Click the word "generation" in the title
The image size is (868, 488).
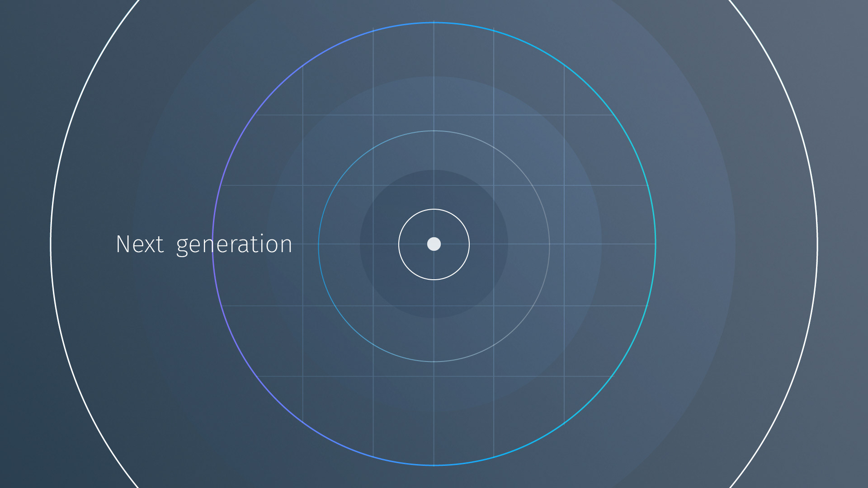point(234,244)
